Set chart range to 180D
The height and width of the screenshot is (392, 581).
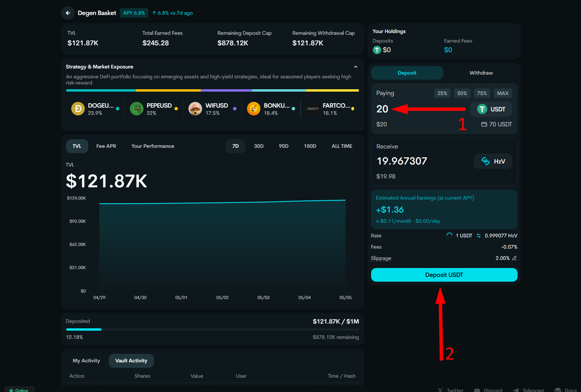[x=310, y=146]
